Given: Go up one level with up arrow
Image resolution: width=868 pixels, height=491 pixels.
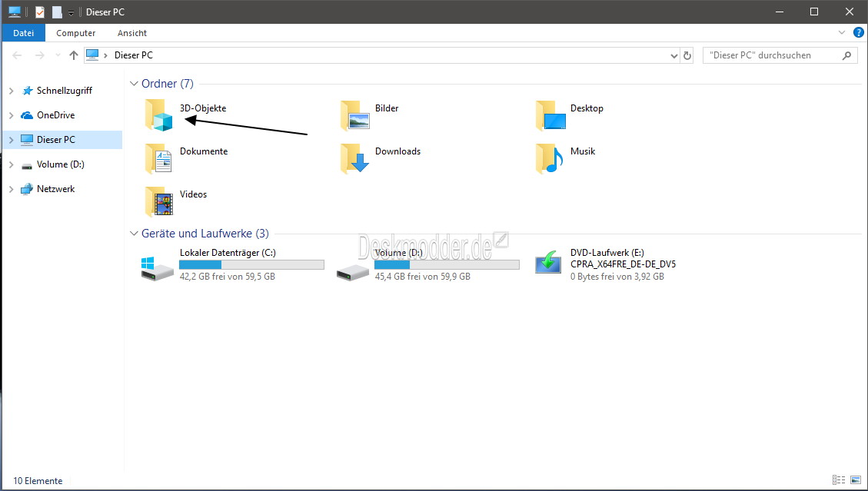Looking at the screenshot, I should click(x=74, y=55).
